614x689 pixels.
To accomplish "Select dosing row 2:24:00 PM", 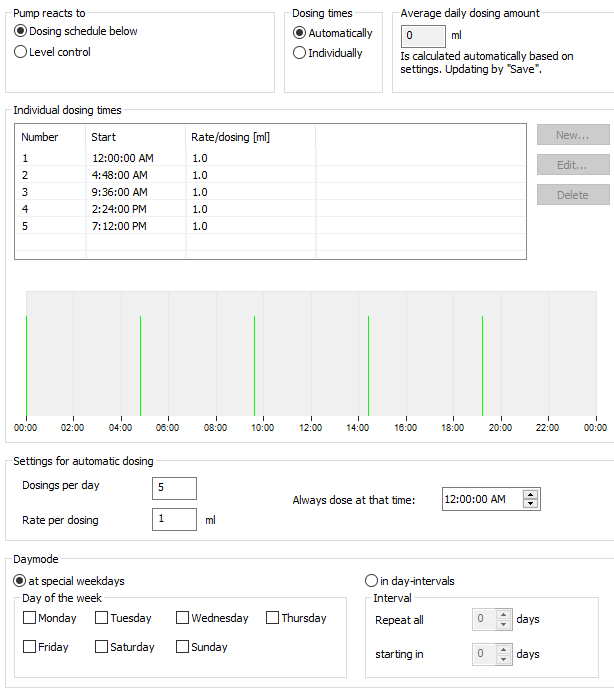I will tap(270, 209).
